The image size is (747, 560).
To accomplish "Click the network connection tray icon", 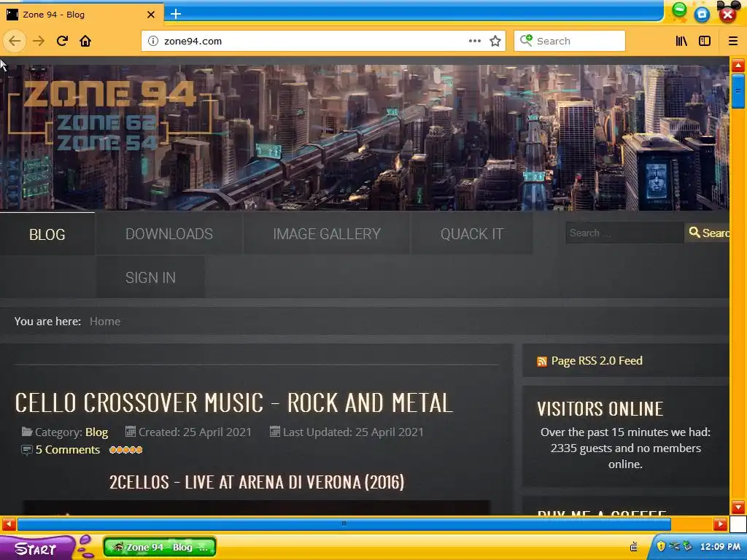I will click(x=674, y=546).
